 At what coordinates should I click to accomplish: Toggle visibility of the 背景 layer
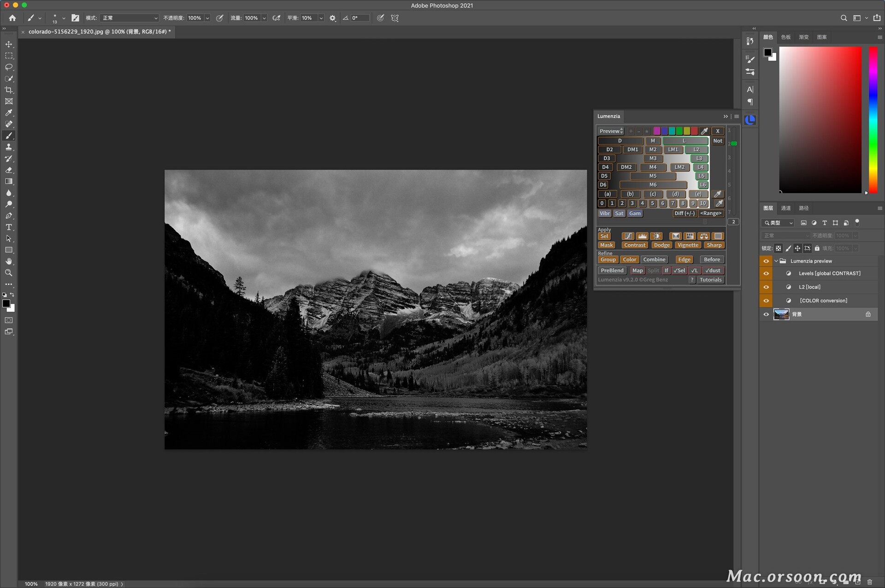[x=766, y=314]
